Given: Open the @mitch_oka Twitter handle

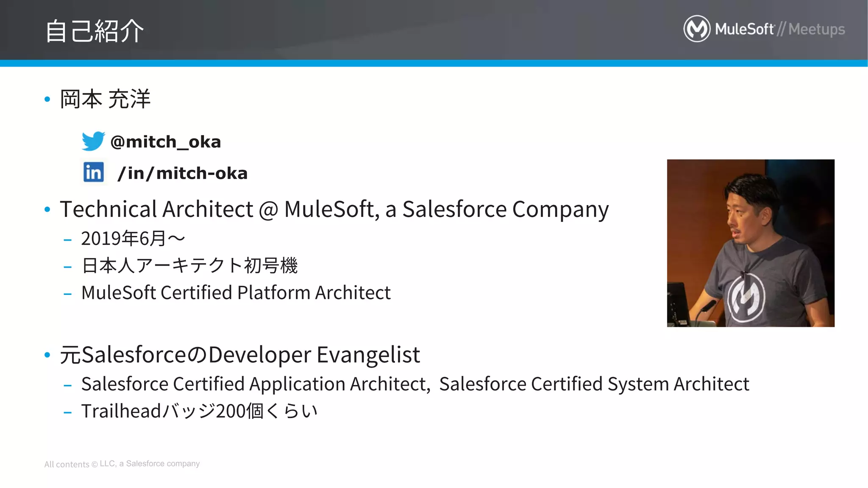Looking at the screenshot, I should pyautogui.click(x=166, y=142).
